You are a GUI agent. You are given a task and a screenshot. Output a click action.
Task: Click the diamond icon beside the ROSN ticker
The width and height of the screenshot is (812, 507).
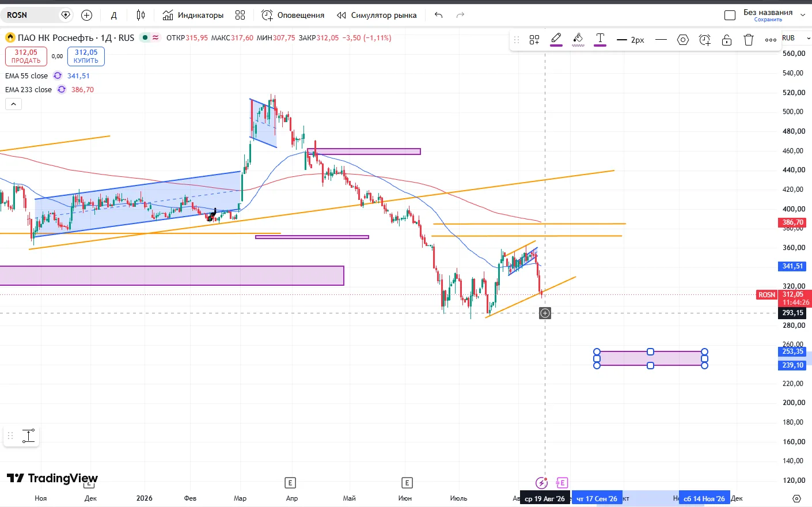click(66, 15)
